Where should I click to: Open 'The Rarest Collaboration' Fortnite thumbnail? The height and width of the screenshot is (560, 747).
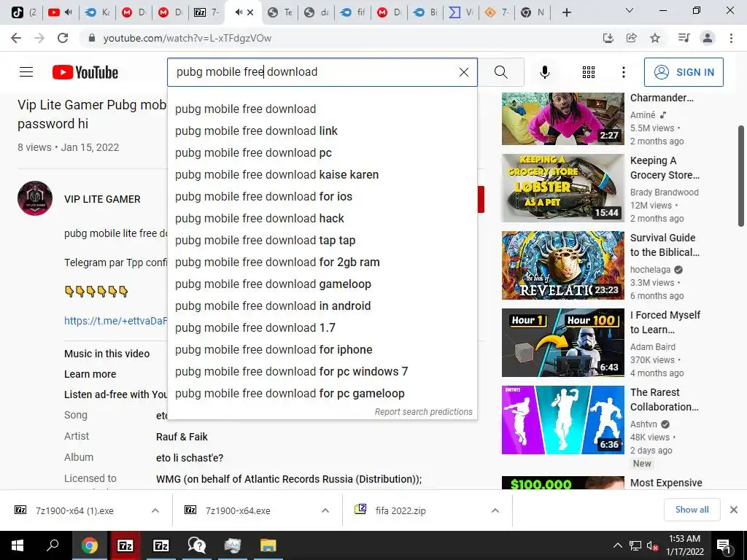pos(562,420)
